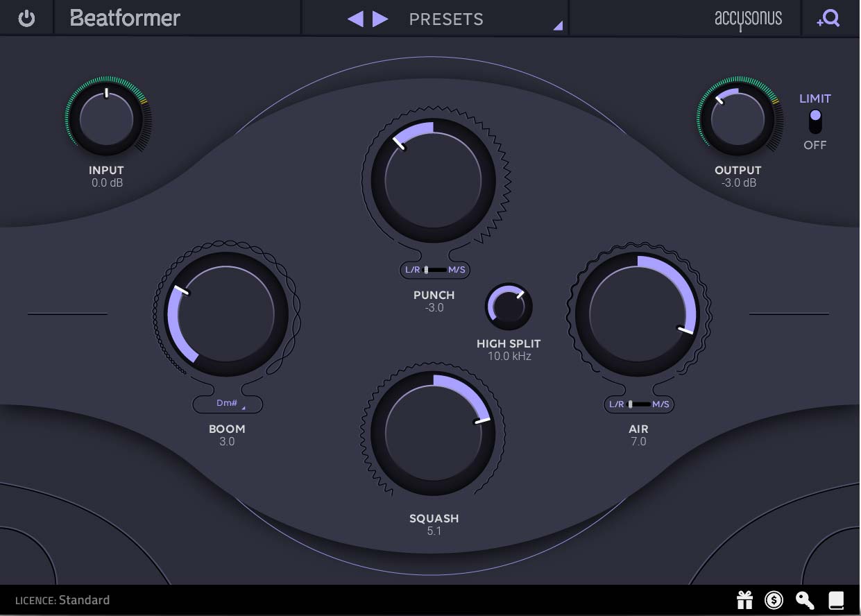This screenshot has height=616, width=861.
Task: Click the Beatformer plugin title
Action: coord(125,18)
